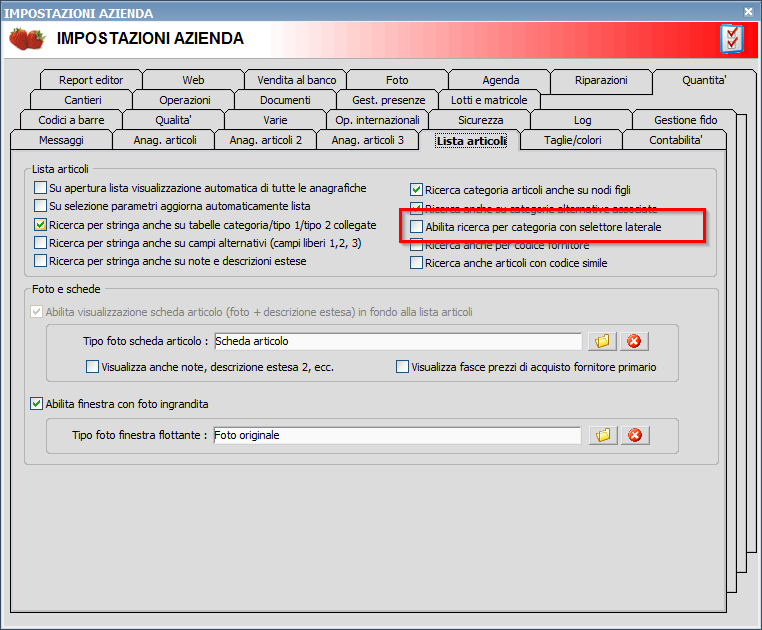Open the Vendita al banco tab
This screenshot has height=630, width=762.
coord(296,80)
